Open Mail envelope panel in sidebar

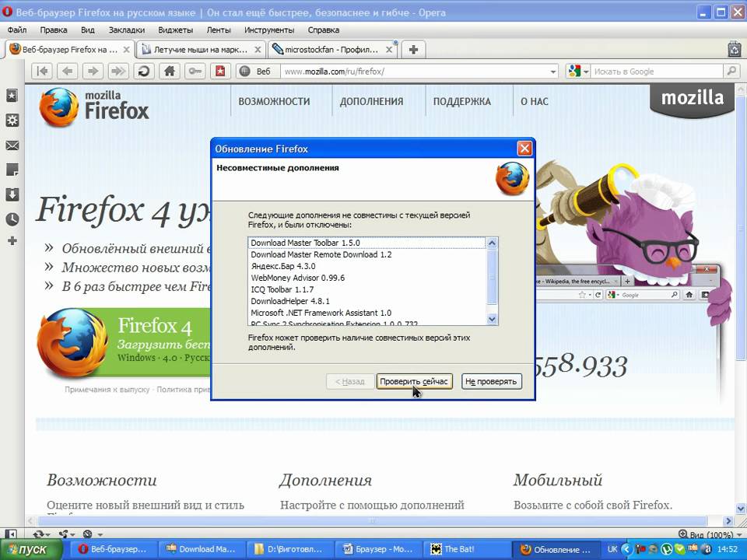pyautogui.click(x=12, y=145)
